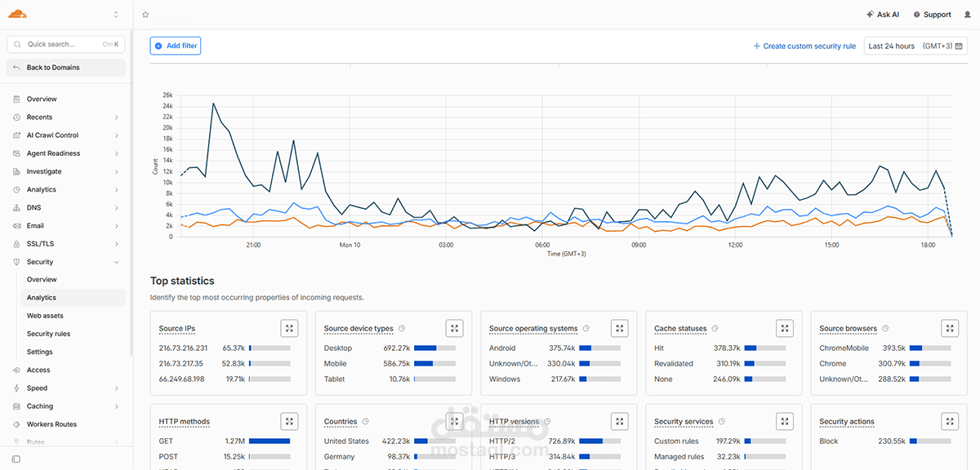Expand the Recents section
980x470 pixels.
(x=117, y=117)
